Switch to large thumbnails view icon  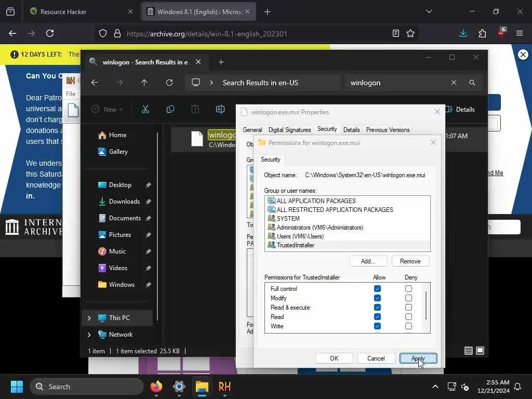tap(480, 351)
